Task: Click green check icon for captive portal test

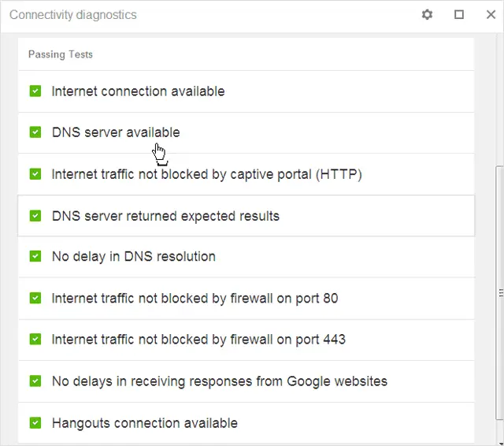Action: [35, 174]
